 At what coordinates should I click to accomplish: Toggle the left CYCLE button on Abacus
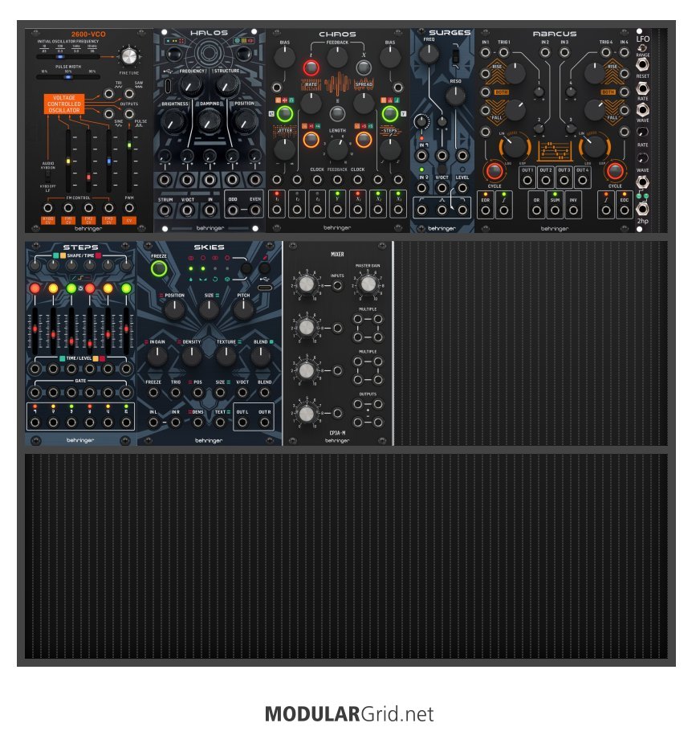[x=494, y=171]
